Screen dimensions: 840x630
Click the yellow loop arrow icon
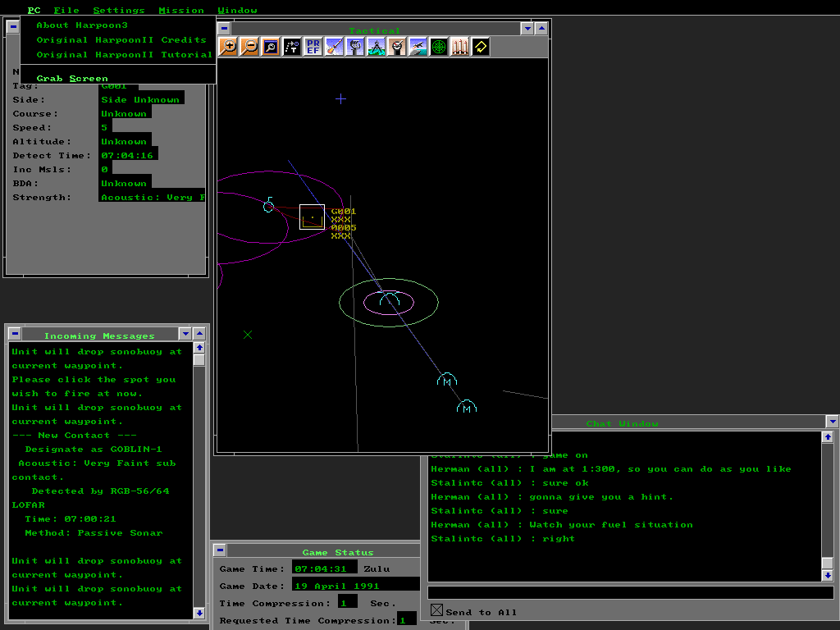click(480, 47)
